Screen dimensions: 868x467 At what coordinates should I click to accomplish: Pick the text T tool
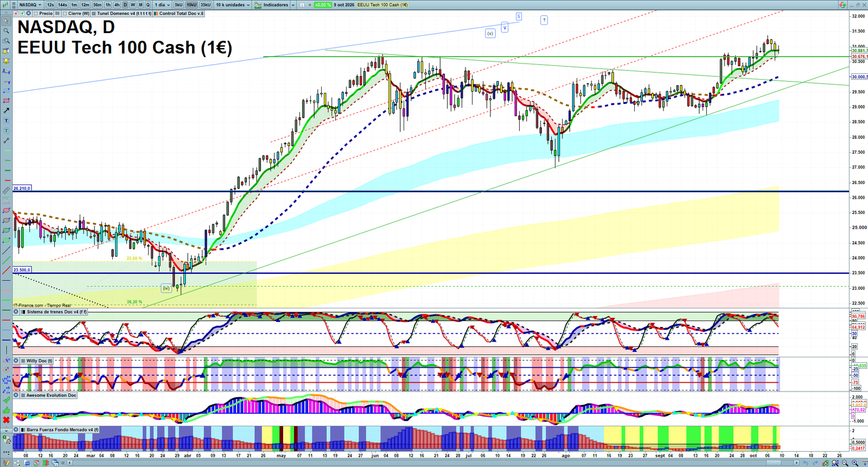[6, 121]
